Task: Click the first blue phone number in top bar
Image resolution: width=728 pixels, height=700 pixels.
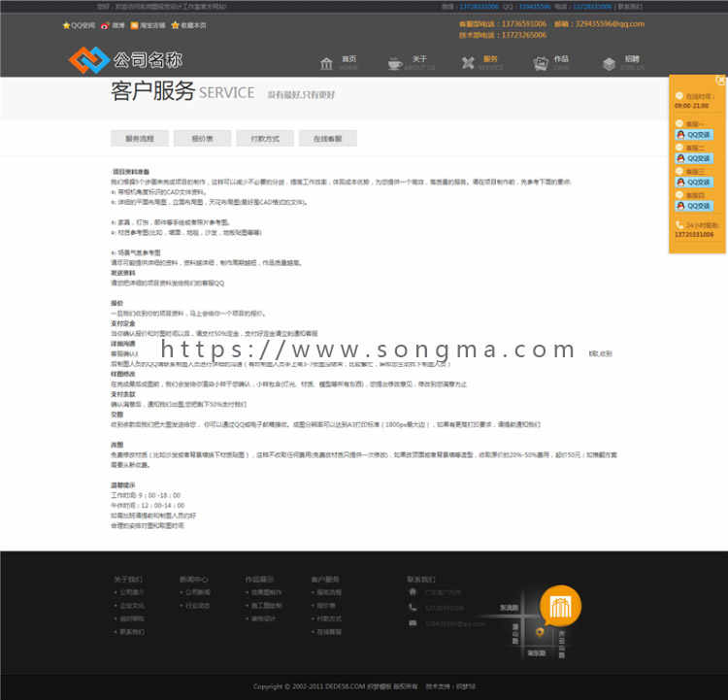Action: [x=479, y=7]
